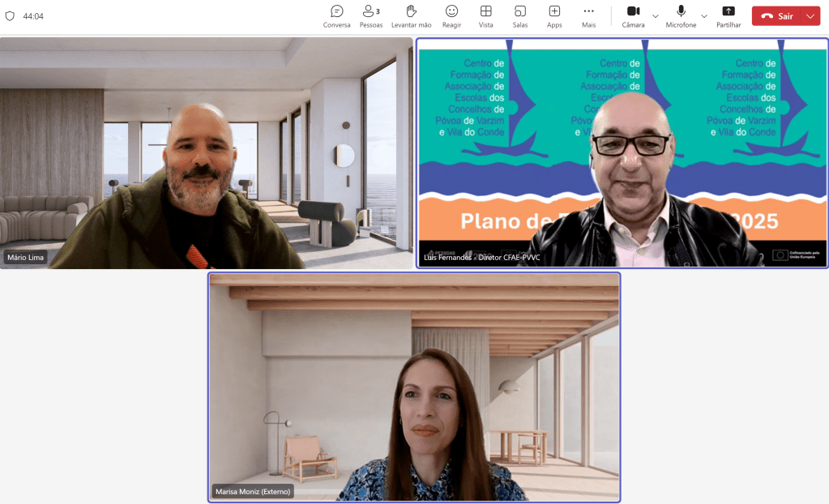Change layout using the Vista icon

tap(485, 16)
